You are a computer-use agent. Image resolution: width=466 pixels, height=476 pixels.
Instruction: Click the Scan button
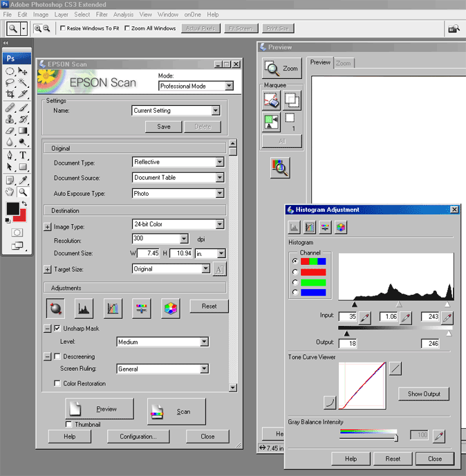(x=176, y=412)
